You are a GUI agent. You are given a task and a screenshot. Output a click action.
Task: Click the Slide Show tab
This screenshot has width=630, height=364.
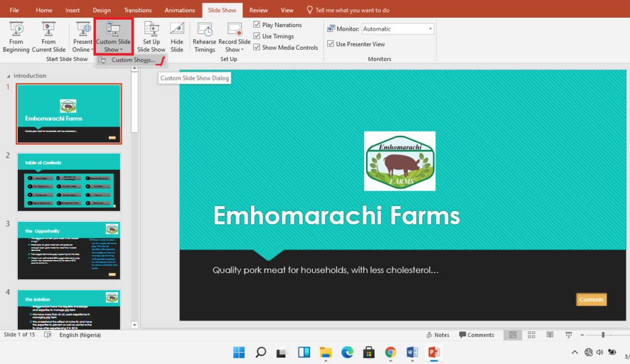click(x=222, y=10)
